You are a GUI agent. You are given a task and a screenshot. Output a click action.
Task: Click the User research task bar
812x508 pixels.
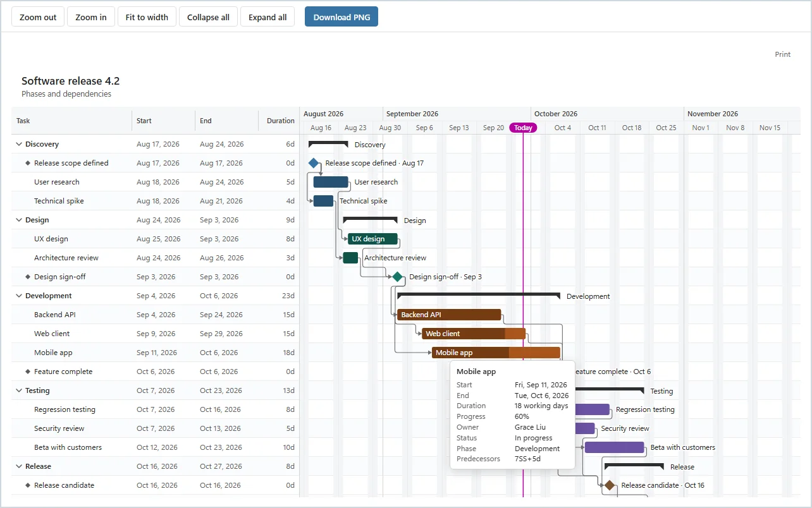(331, 182)
